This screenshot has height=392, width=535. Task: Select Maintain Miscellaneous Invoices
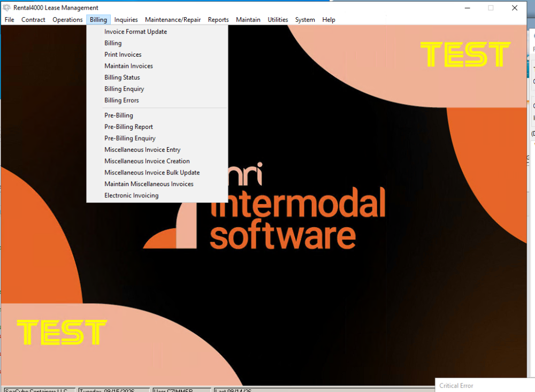[157, 184]
